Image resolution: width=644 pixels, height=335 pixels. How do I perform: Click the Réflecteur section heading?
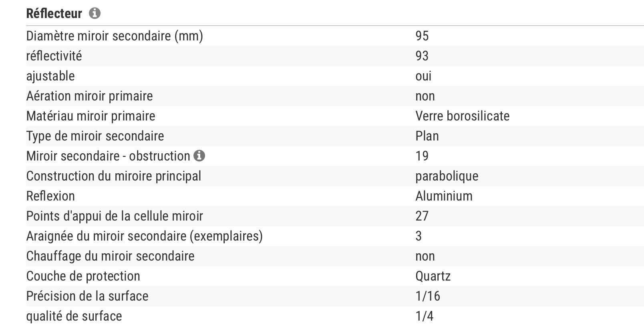click(54, 14)
